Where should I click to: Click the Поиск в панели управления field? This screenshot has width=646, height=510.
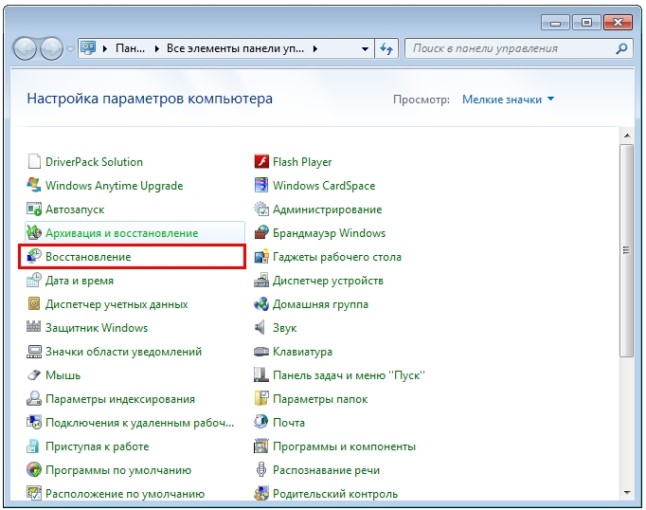click(x=519, y=49)
